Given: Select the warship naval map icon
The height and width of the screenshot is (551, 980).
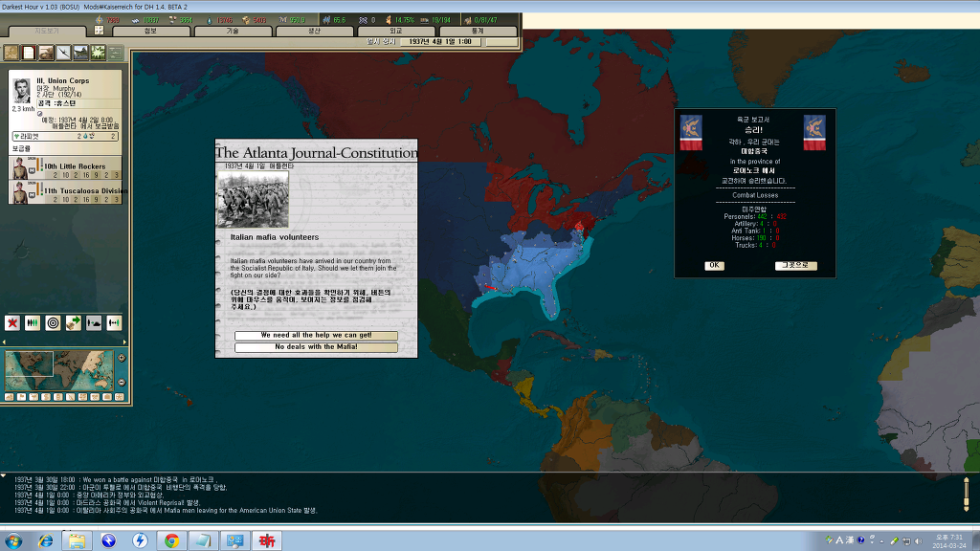Looking at the screenshot, I should tap(80, 53).
